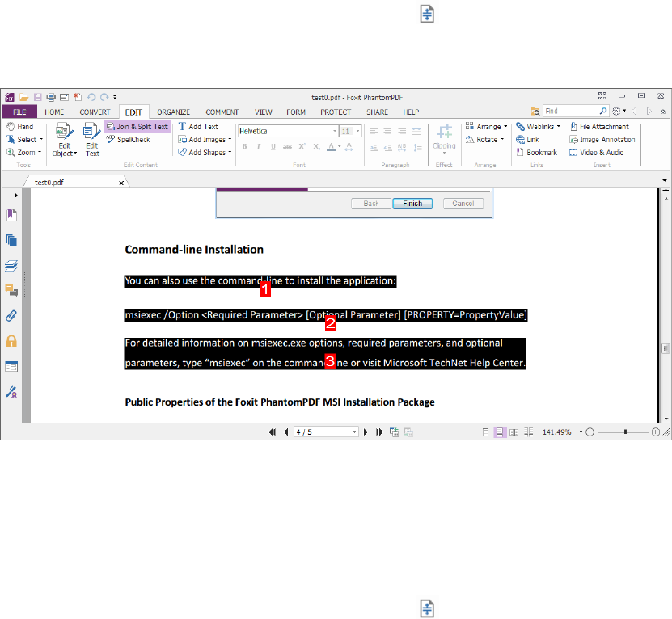Activate the Edit Text tool
The height and width of the screenshot is (619, 672).
point(92,140)
